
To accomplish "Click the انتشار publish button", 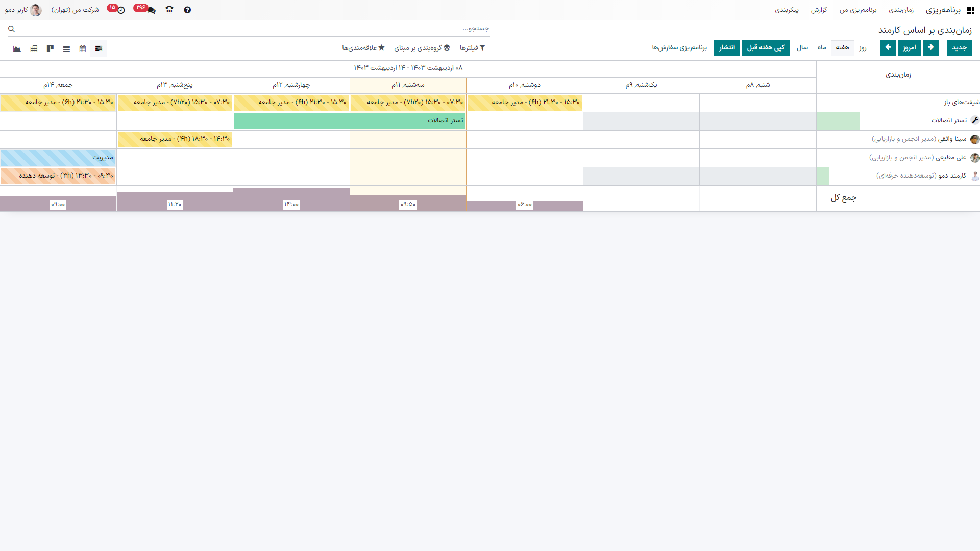I will [727, 48].
